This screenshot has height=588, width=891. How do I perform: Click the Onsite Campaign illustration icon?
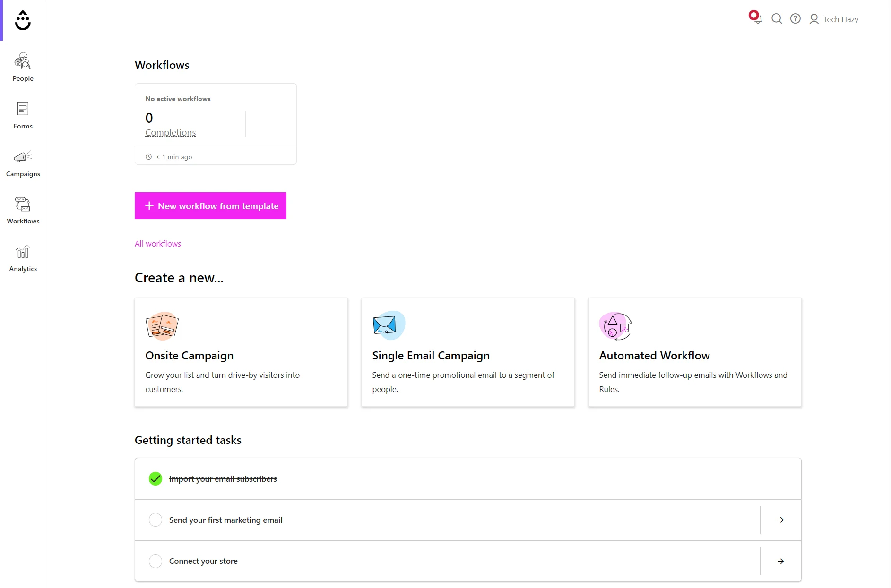[x=162, y=326]
